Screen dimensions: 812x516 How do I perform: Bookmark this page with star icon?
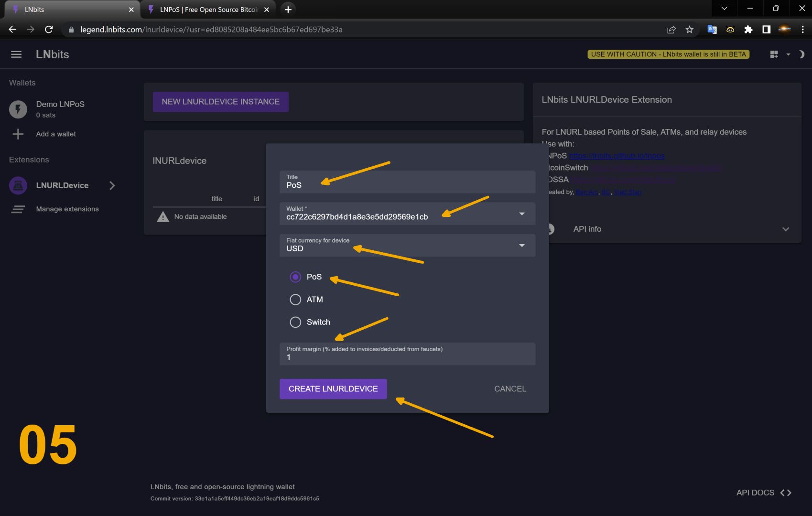tap(689, 30)
